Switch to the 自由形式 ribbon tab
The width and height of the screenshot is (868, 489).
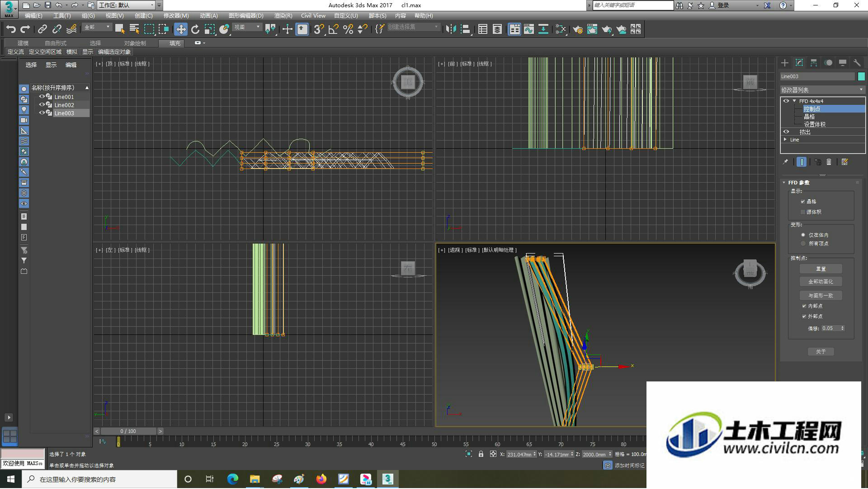(x=55, y=43)
